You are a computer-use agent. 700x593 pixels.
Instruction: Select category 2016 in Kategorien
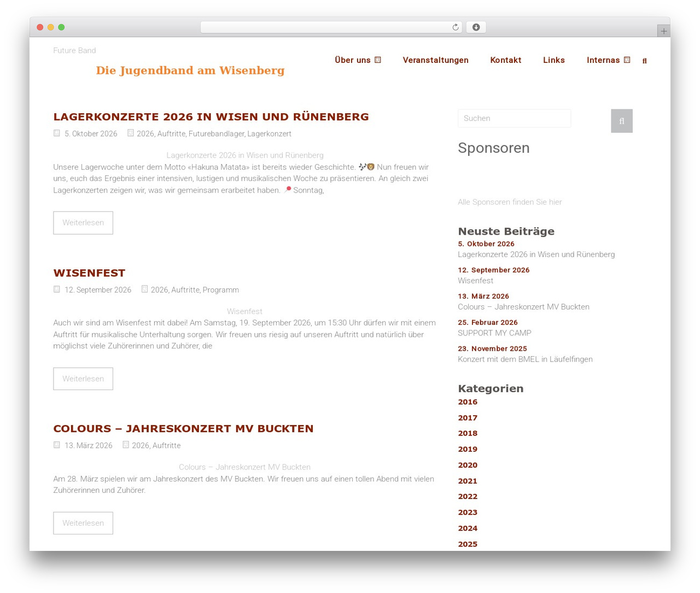(468, 402)
